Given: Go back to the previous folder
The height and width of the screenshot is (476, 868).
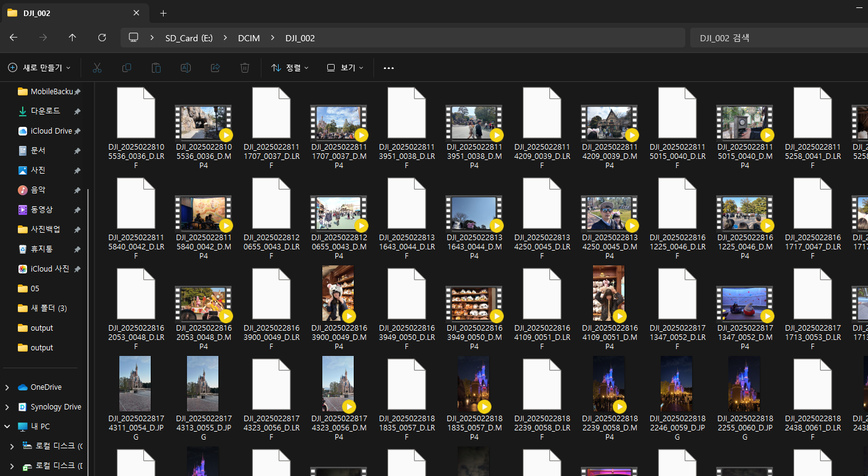Looking at the screenshot, I should click(x=14, y=38).
